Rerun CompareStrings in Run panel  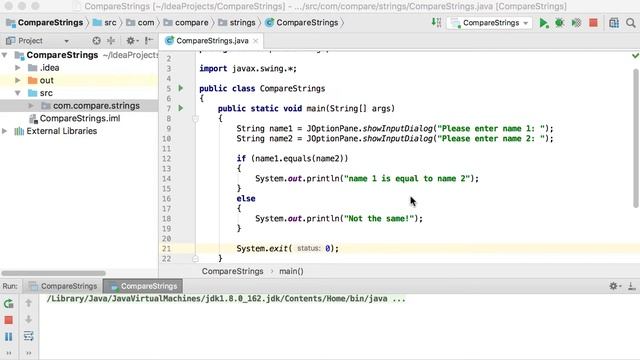coord(9,304)
